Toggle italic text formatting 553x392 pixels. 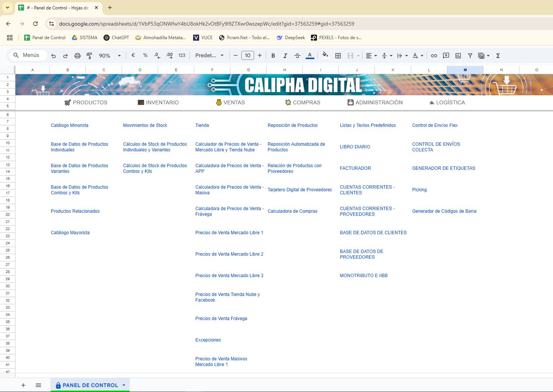(285, 56)
